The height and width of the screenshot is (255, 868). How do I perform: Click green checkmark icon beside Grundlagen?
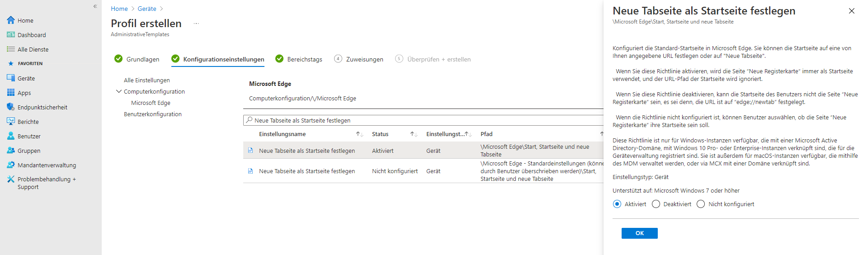[x=118, y=59]
